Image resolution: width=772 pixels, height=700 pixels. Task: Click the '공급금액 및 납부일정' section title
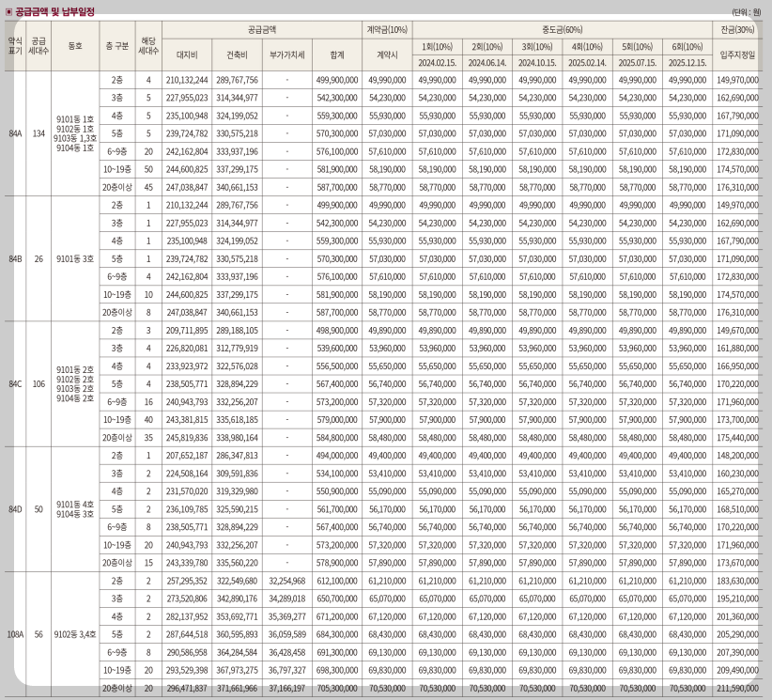pyautogui.click(x=55, y=11)
